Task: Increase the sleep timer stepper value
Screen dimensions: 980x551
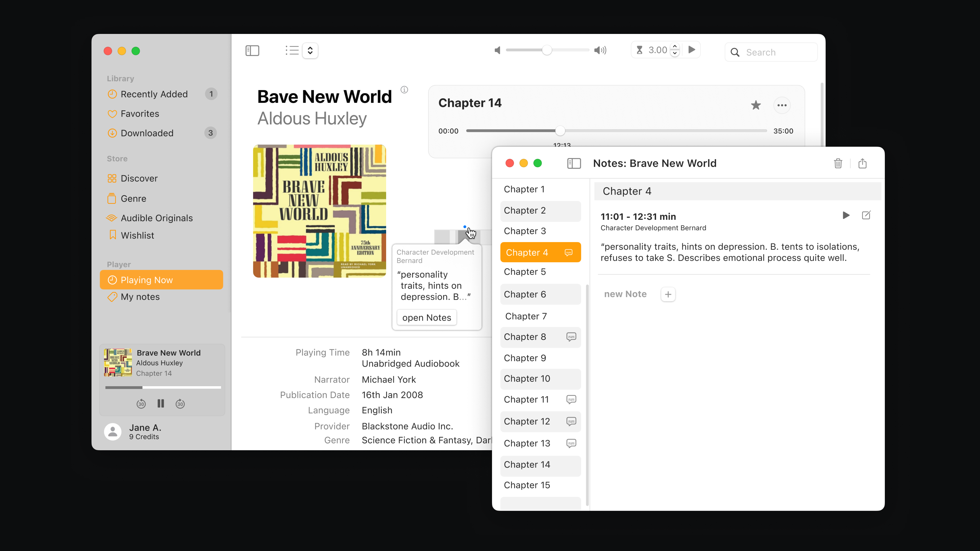Action: (x=675, y=46)
